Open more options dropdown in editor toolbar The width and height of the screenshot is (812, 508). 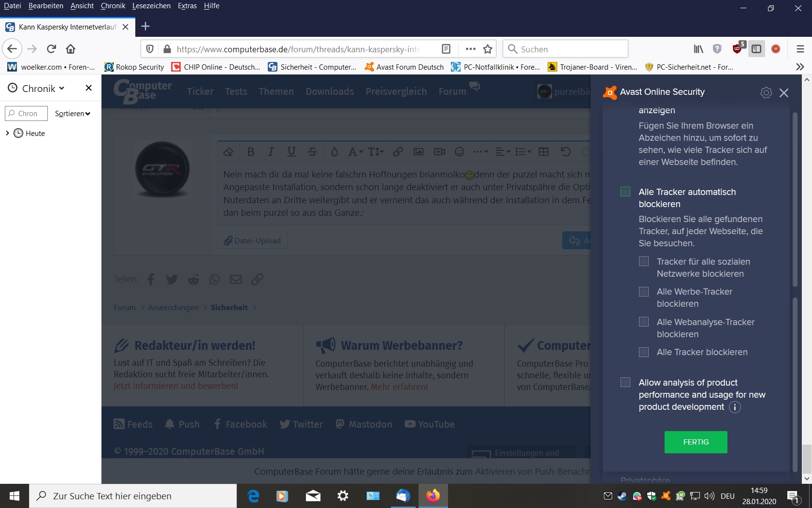(480, 152)
